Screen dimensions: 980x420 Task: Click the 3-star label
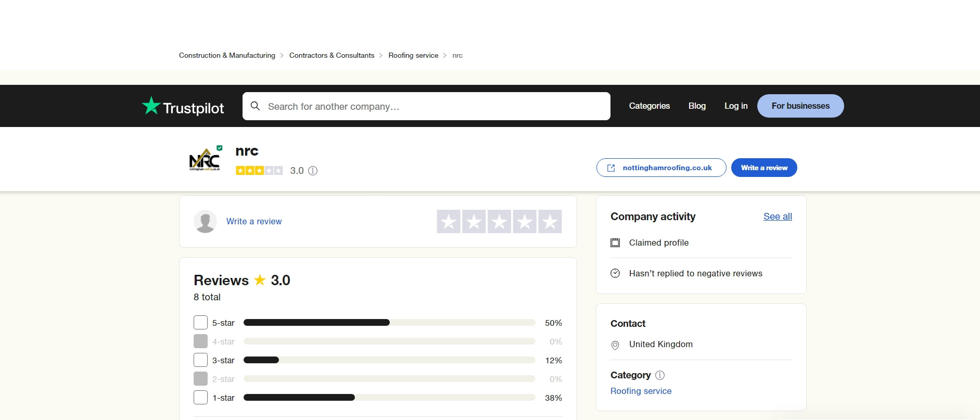click(x=223, y=360)
